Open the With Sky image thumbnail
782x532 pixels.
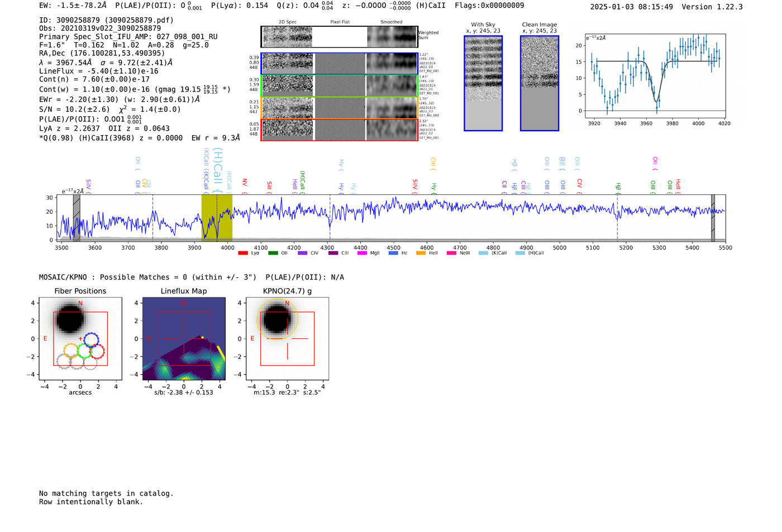[483, 83]
